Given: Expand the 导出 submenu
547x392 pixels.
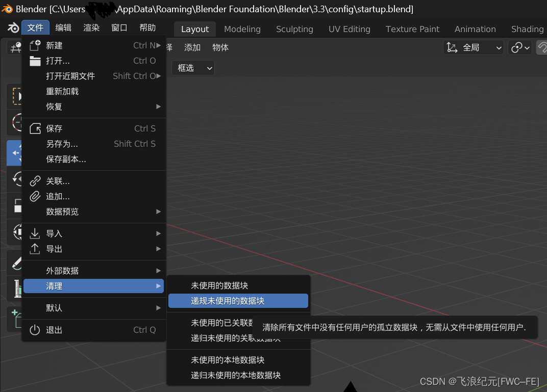Looking at the screenshot, I should [x=94, y=249].
